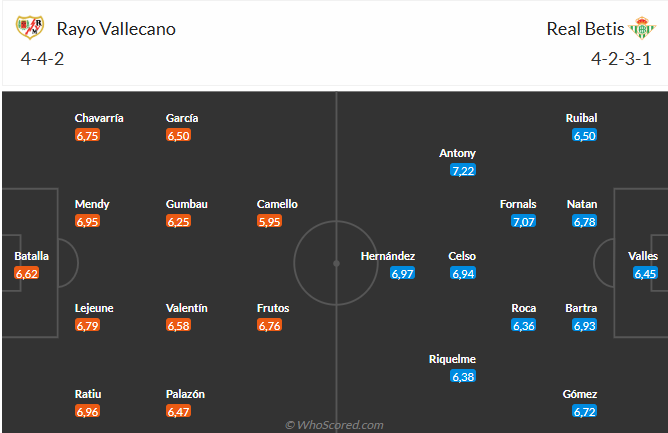Open the Real Betis team name link

coord(584,29)
